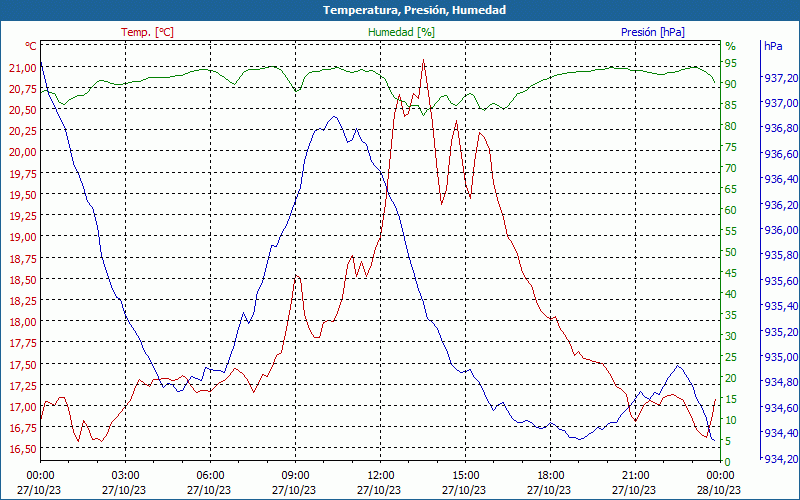Click the 20,75 temperature axis value
This screenshot has height=500, width=800.
pos(23,88)
